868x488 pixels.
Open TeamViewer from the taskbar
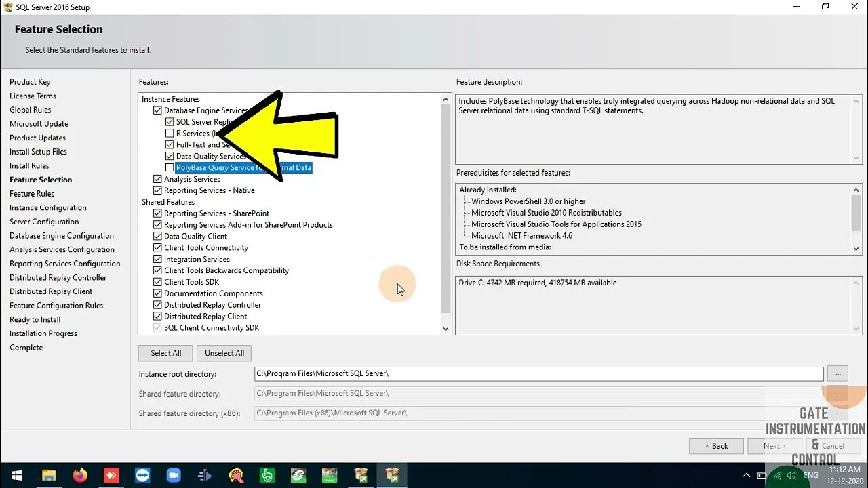coord(142,475)
